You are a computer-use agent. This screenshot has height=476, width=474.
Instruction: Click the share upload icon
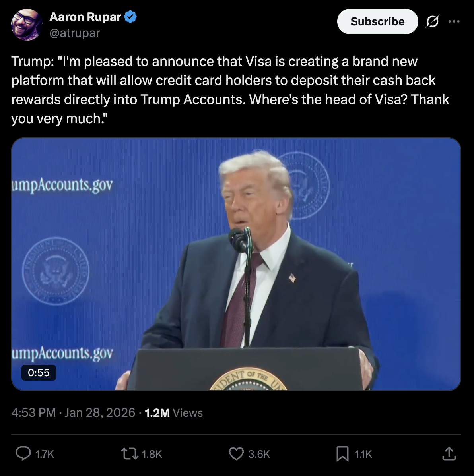tap(449, 453)
